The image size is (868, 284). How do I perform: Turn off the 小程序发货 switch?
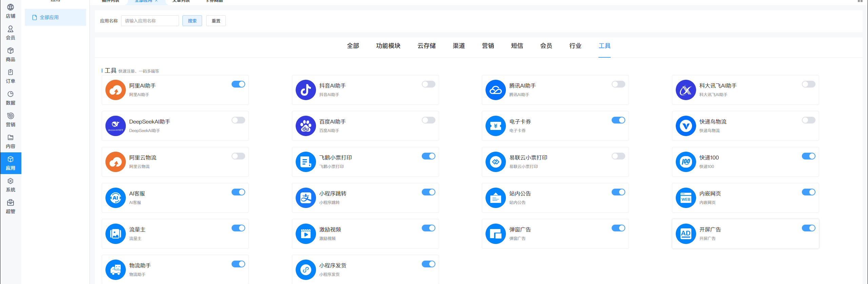429,264
